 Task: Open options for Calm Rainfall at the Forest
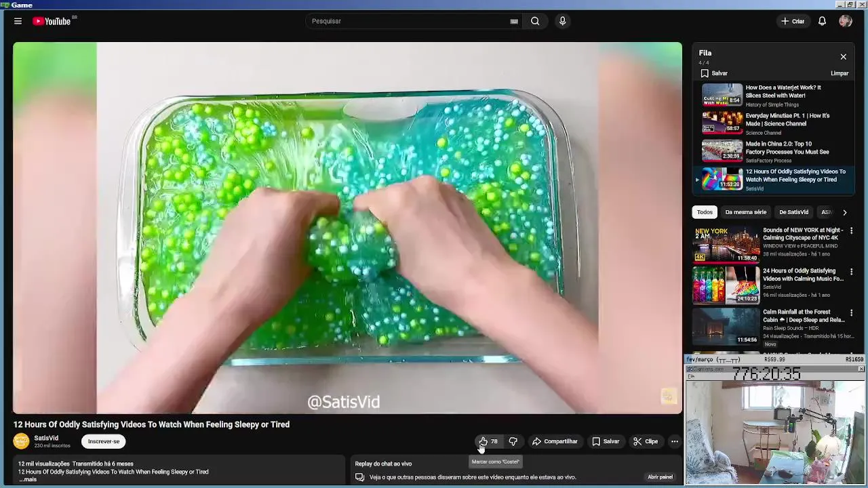[851, 312]
